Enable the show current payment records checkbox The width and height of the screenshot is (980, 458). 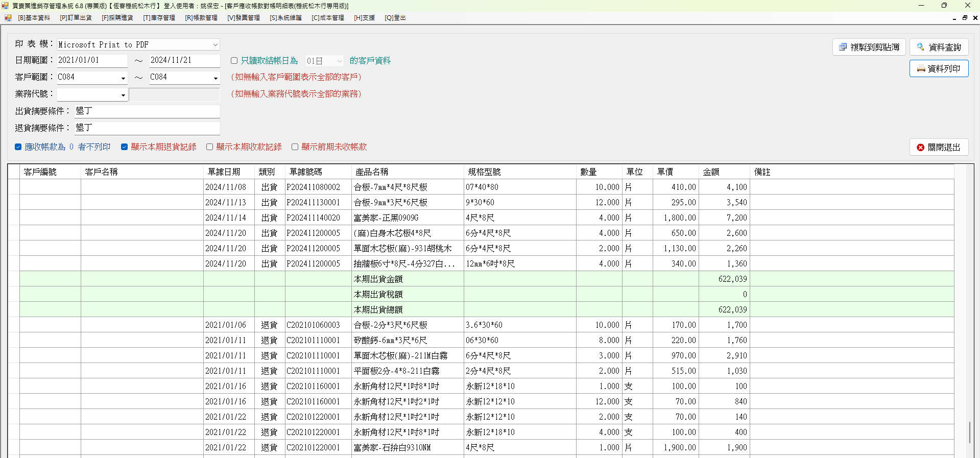209,147
